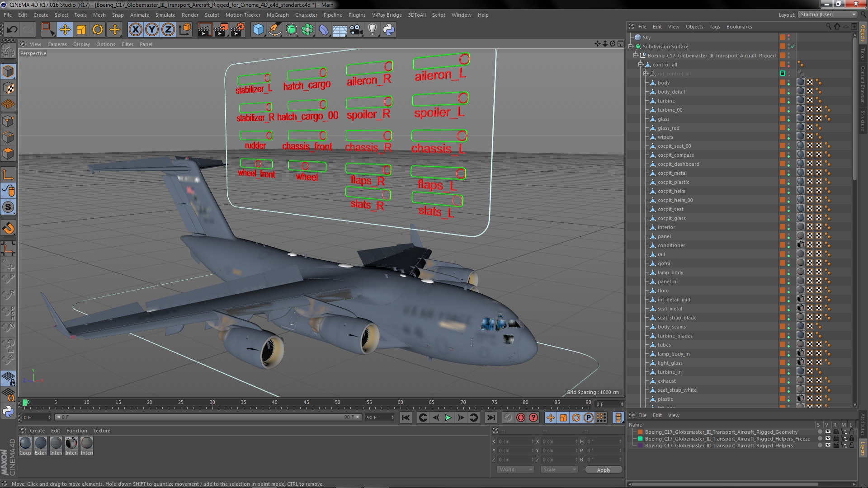Click the rudder slider control in viewport
The height and width of the screenshot is (488, 868).
[x=256, y=135]
